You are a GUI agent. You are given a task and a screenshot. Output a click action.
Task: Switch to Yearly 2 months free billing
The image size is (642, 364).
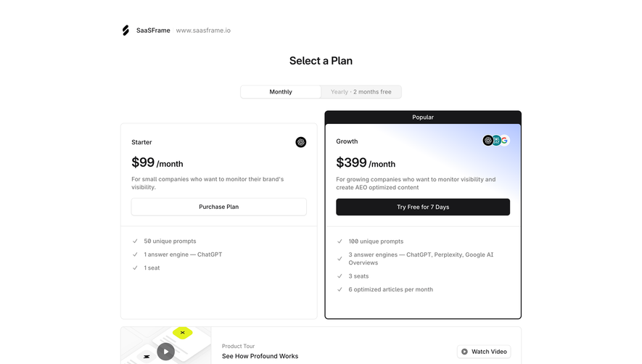[361, 91]
